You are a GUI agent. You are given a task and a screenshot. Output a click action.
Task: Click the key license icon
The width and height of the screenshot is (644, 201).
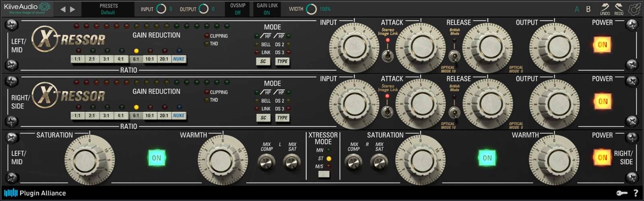click(x=622, y=193)
